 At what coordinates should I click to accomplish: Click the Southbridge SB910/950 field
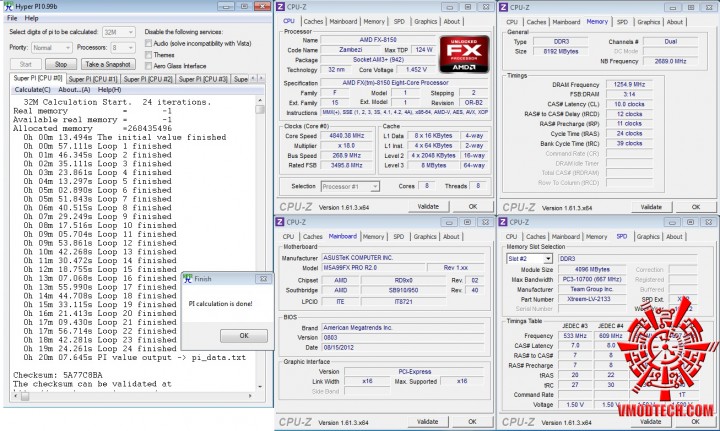pos(403,290)
